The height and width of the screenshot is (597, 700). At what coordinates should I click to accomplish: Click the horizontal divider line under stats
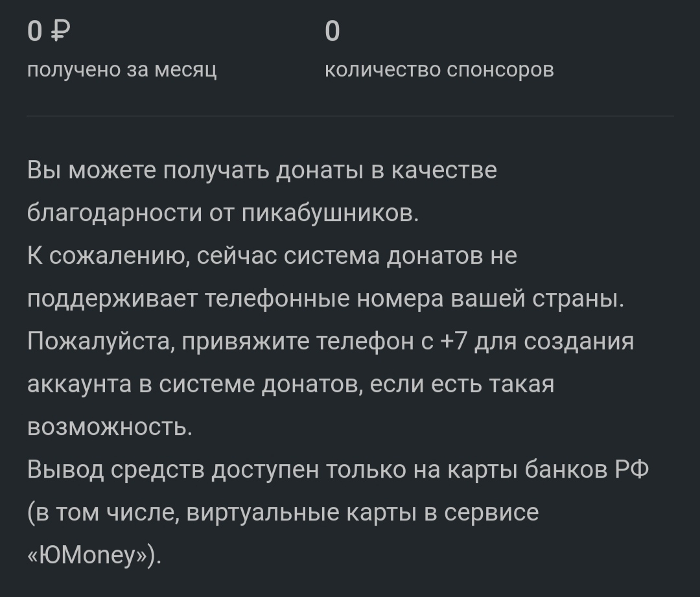point(350,116)
